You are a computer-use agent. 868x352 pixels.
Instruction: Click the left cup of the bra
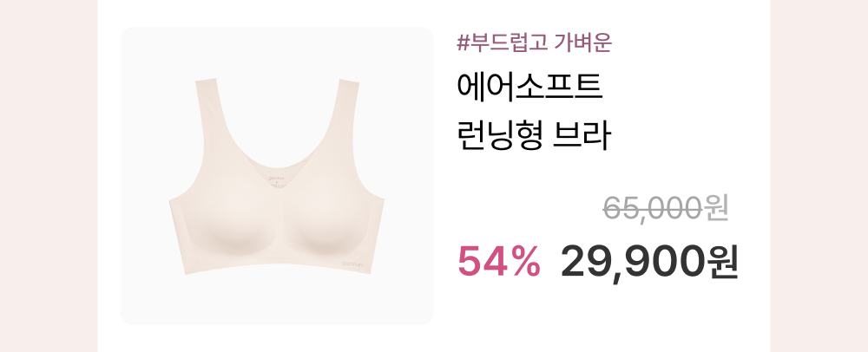[x=232, y=224]
